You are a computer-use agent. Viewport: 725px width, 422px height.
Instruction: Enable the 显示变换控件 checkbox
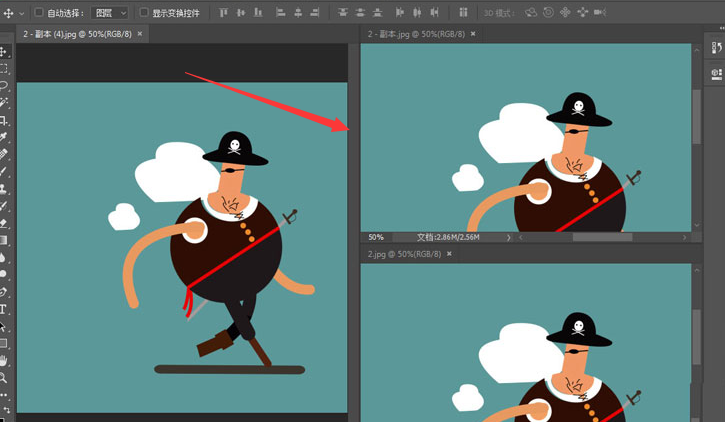tap(144, 12)
